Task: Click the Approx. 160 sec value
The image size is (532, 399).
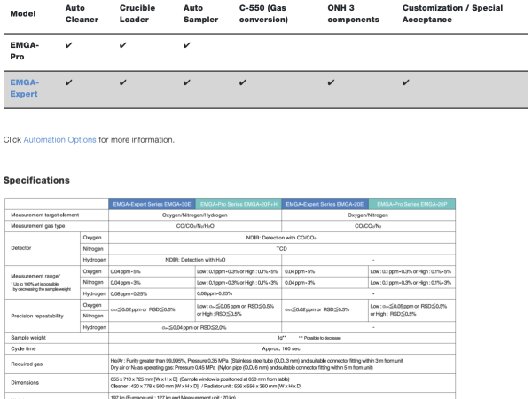Action: [x=281, y=348]
